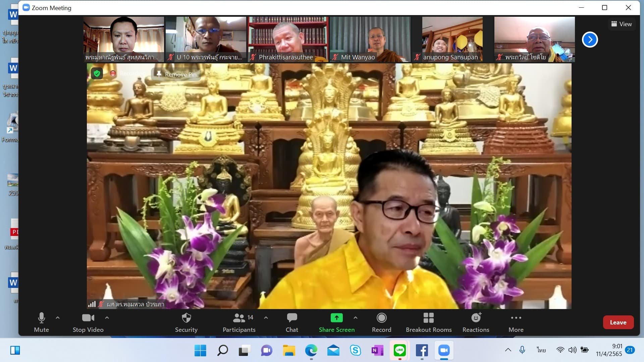Select the first participant thumbnail พระมหาณัฐพันธ์
Viewport: 644px width, 362px height.
click(x=123, y=39)
